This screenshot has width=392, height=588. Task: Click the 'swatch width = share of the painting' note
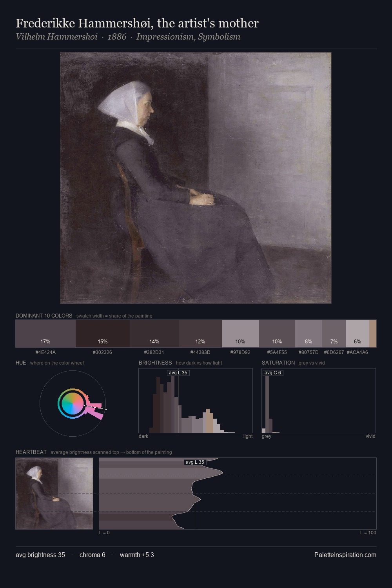(114, 316)
